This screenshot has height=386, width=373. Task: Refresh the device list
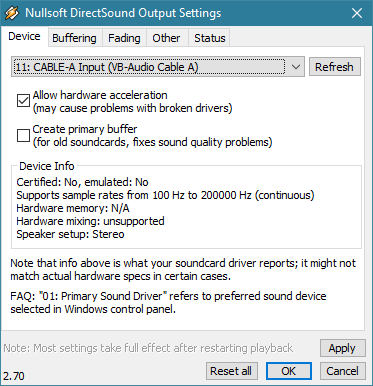click(x=334, y=67)
